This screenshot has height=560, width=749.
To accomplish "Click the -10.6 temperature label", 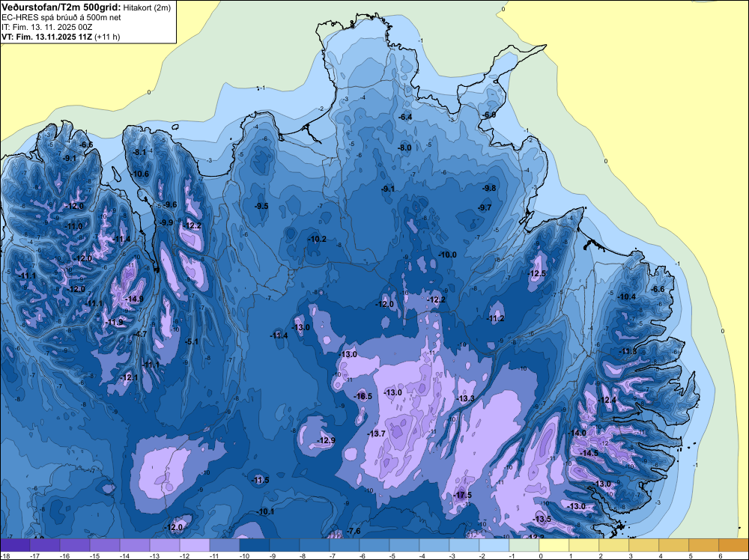I will (x=141, y=174).
